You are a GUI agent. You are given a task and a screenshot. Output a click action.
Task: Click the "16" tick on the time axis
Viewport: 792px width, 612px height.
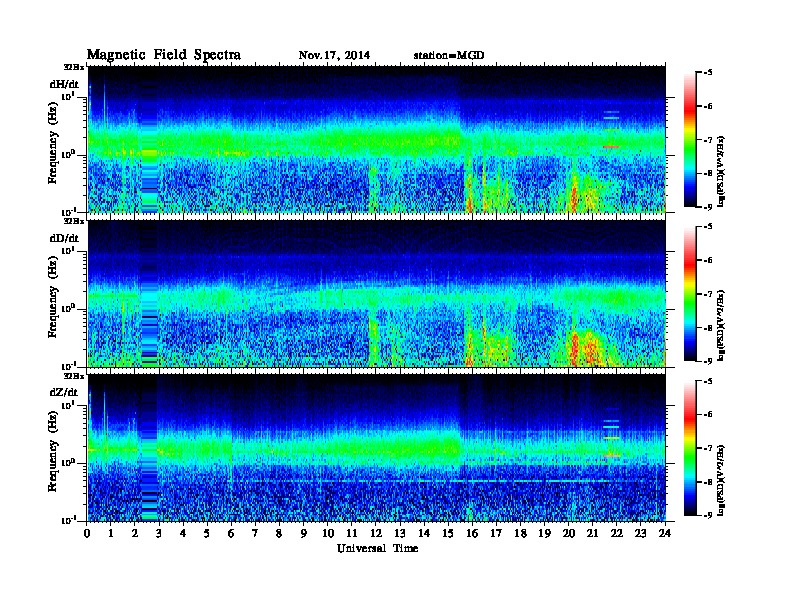pos(472,533)
